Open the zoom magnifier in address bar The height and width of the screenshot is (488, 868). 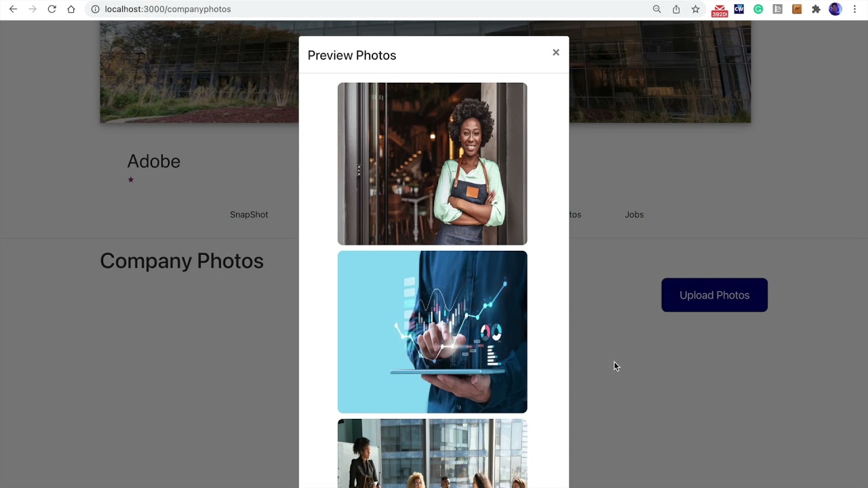(x=656, y=9)
